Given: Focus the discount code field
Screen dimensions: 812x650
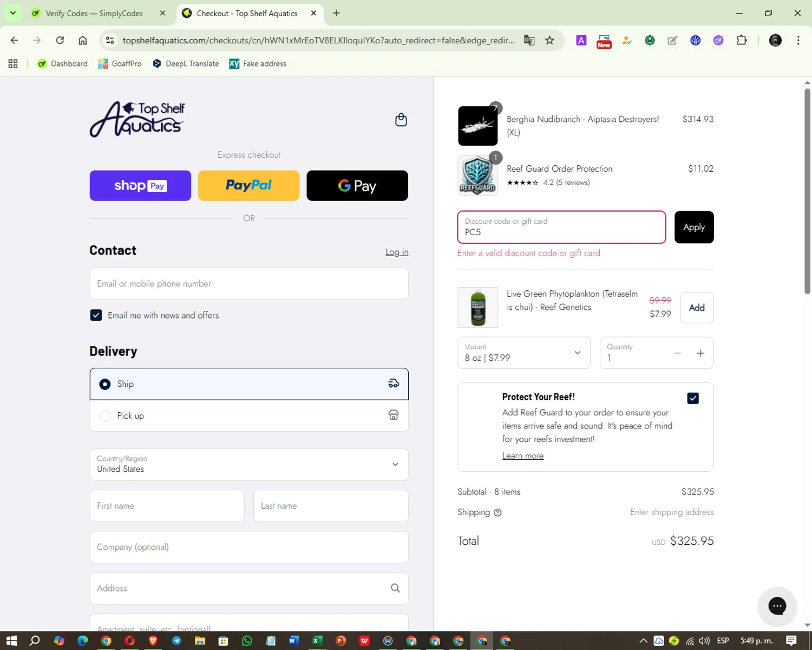Looking at the screenshot, I should point(562,227).
